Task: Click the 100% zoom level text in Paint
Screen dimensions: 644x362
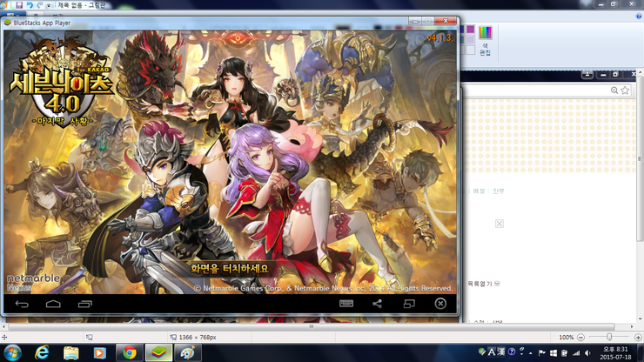Action: tap(566, 338)
